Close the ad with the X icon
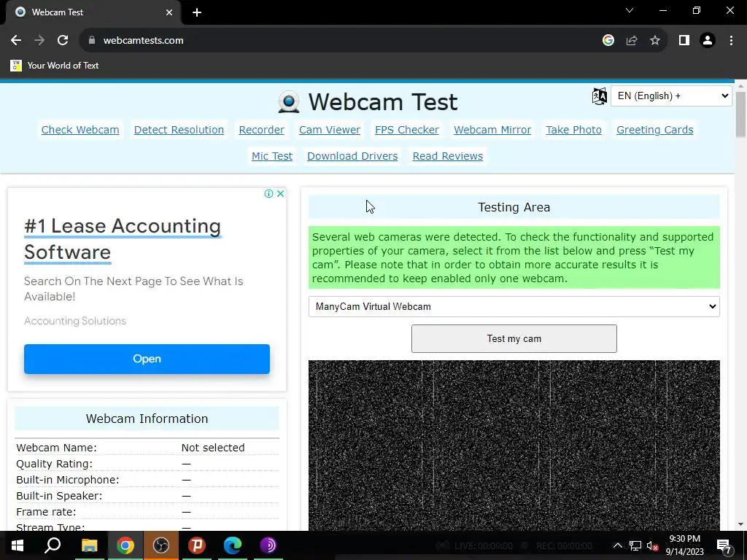747x560 pixels. tap(281, 194)
